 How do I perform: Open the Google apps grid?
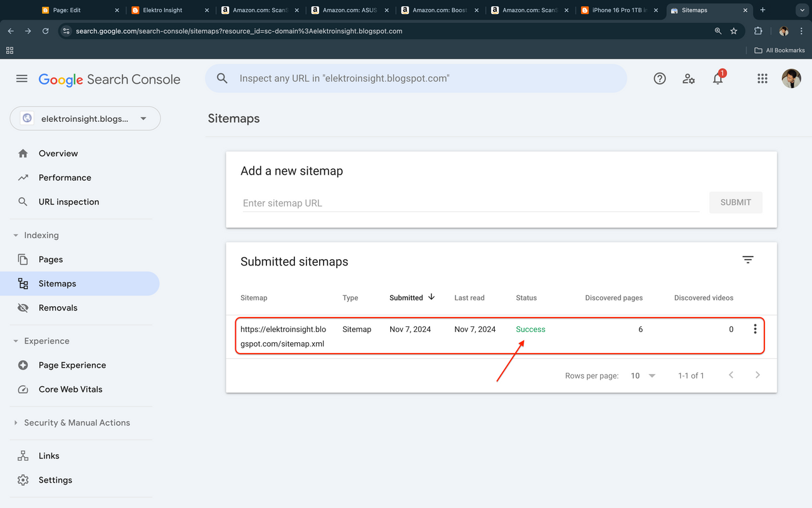tap(763, 79)
